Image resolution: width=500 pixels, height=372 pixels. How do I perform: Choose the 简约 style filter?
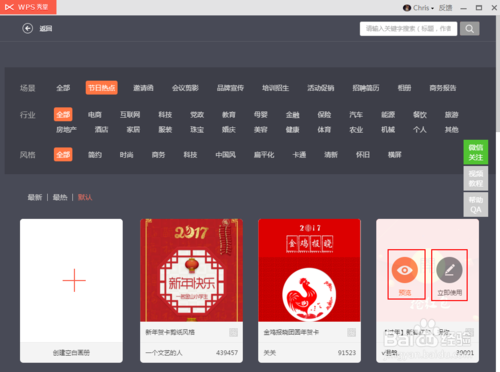pyautogui.click(x=95, y=155)
